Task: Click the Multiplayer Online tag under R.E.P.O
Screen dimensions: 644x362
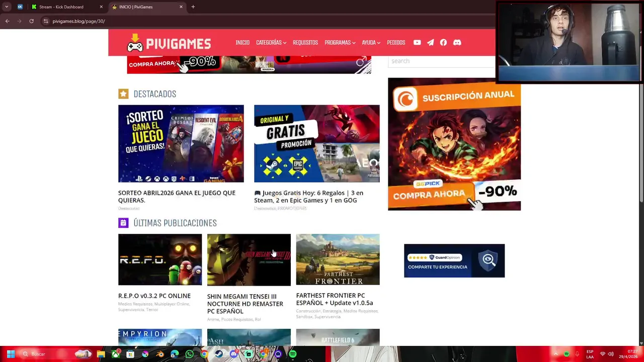Action: (172, 304)
